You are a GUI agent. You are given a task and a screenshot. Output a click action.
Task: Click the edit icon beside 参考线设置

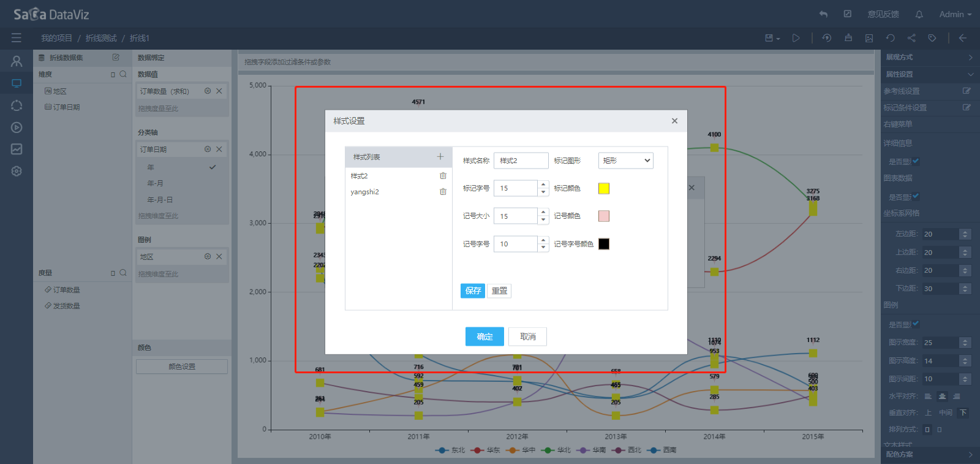(x=967, y=91)
